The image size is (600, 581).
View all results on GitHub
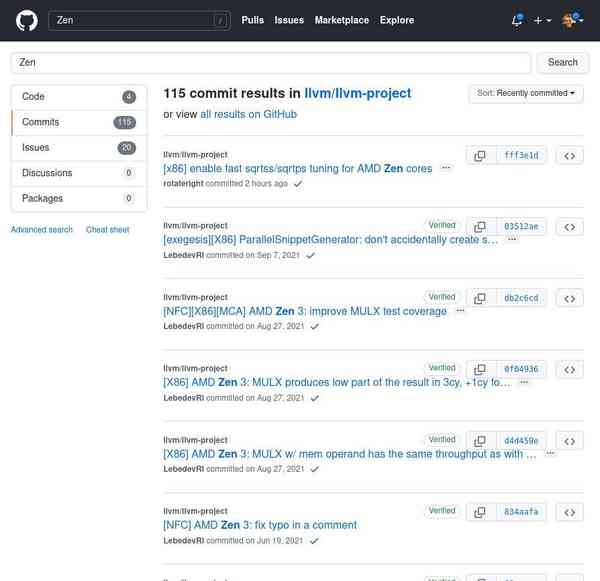click(x=248, y=114)
